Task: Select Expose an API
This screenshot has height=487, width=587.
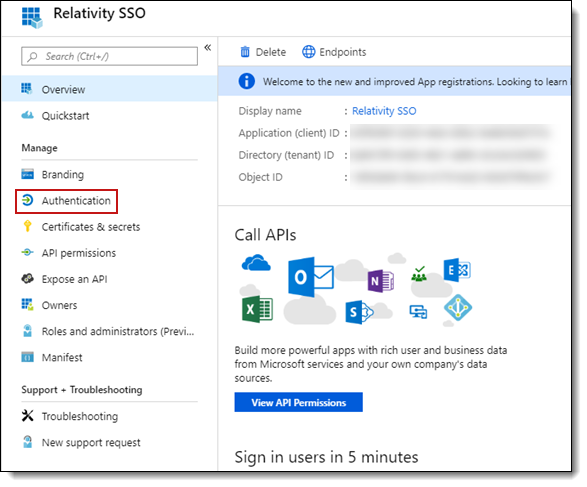Action: tap(109, 279)
